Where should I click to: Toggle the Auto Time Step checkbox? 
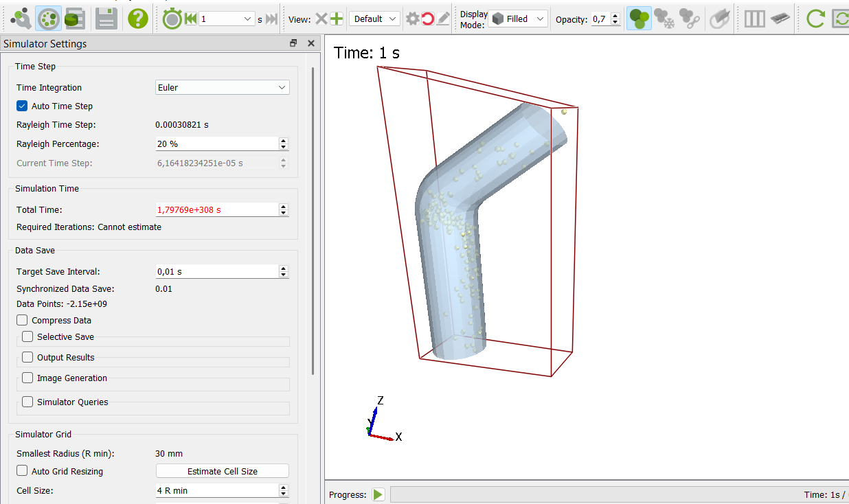click(x=22, y=106)
